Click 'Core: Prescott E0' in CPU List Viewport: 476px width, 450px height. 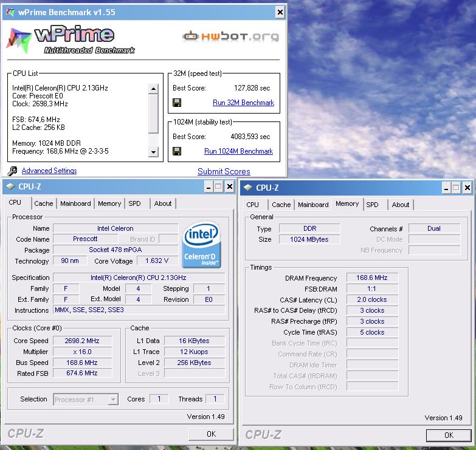pyautogui.click(x=38, y=96)
